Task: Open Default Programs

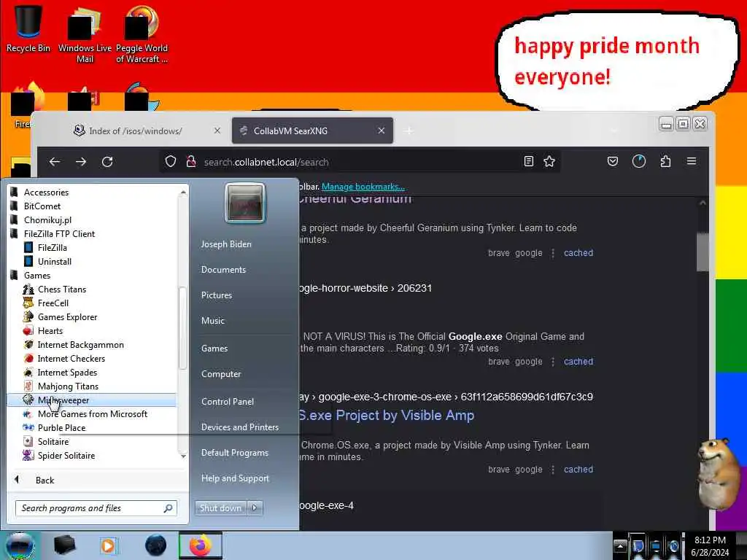Action: click(235, 452)
